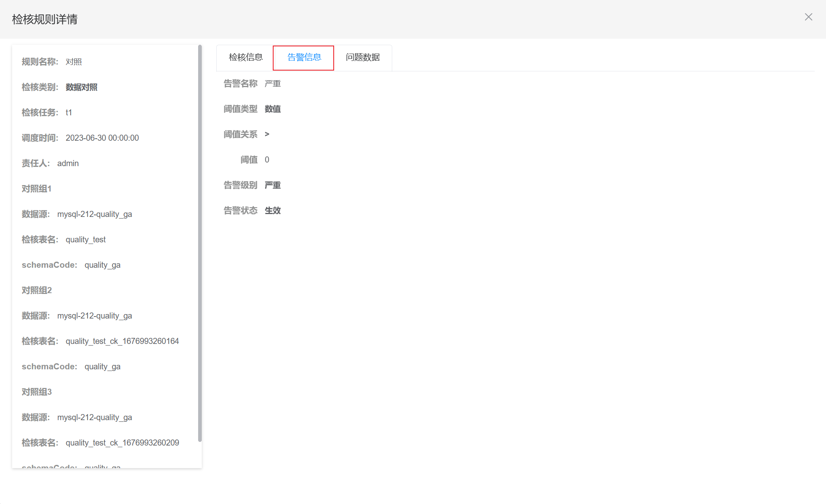Viewport: 826px width, 504px height.
Task: Click table name quality_test_ck_1676993260164
Action: (x=122, y=341)
